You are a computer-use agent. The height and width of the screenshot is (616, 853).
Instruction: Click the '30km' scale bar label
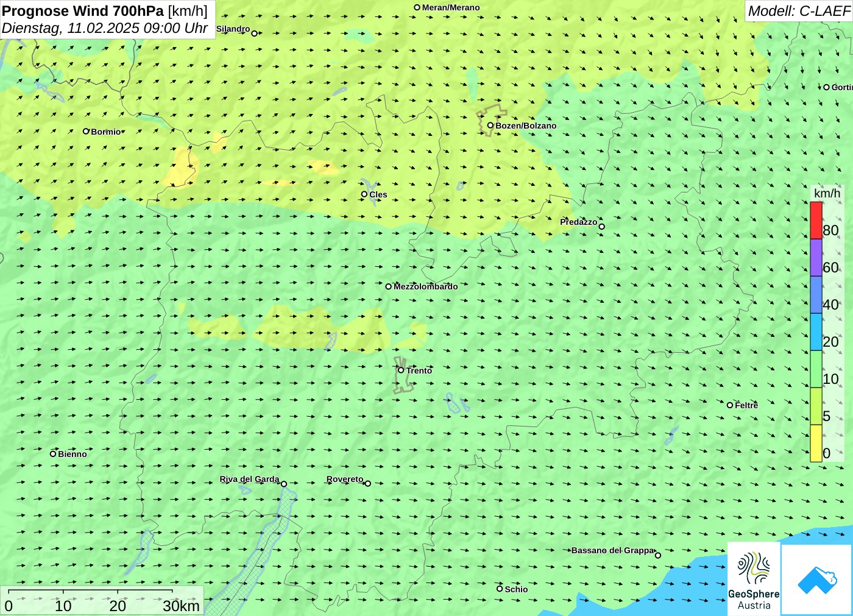[181, 606]
